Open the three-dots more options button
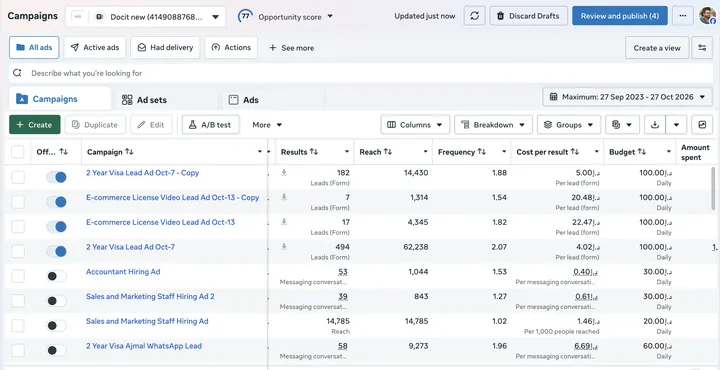 point(683,16)
